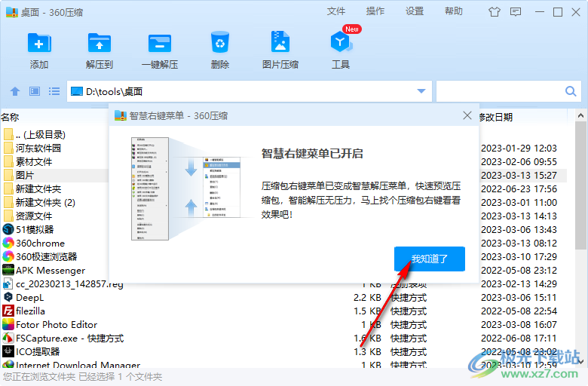Screen dimensions: 588x386
Task: Click the date 2022-06-23 17:56
Action: [x=519, y=188]
